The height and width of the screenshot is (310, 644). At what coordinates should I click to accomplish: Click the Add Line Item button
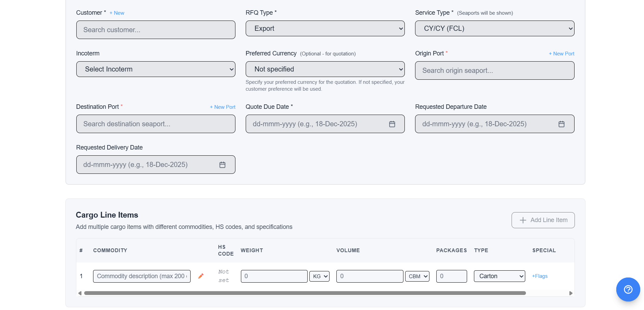tap(543, 220)
